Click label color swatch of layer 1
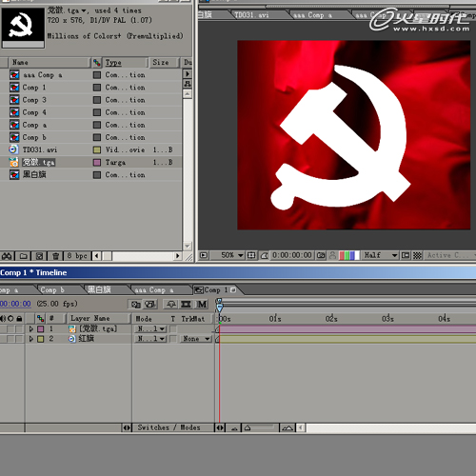476x476 pixels. click(41, 328)
